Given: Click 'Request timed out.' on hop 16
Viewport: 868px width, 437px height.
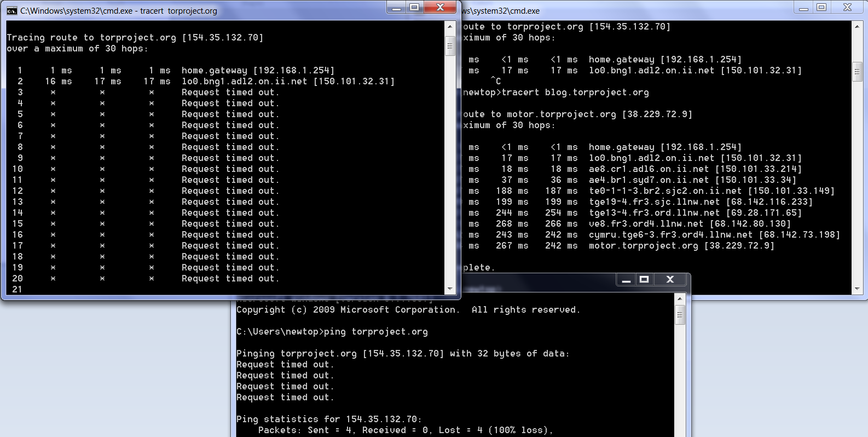Looking at the screenshot, I should [x=230, y=234].
